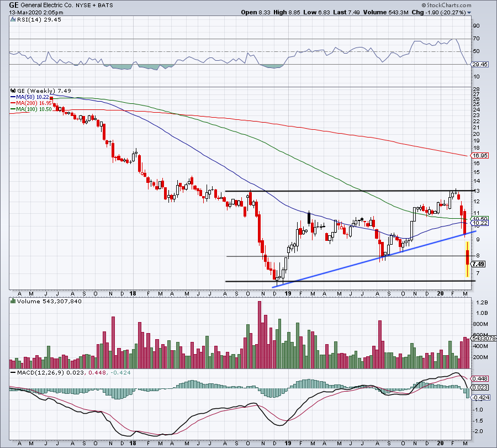
Task: Click the StockCharts.com copyright label
Action: tap(446, 5)
